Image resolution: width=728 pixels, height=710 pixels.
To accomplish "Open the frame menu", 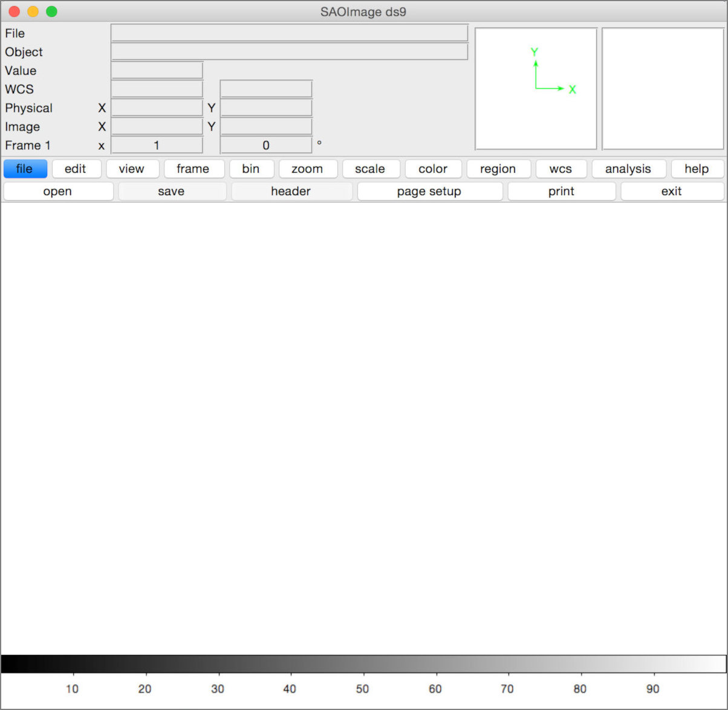I will (x=194, y=169).
